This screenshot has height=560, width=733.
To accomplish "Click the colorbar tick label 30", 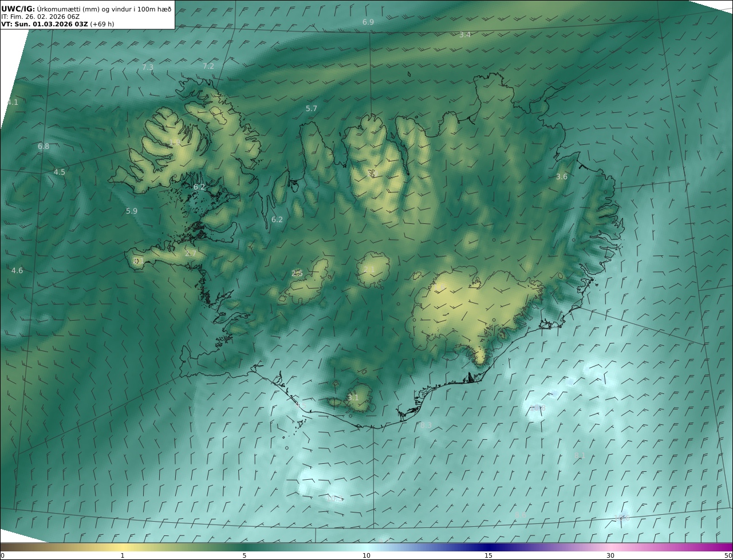I will (610, 555).
